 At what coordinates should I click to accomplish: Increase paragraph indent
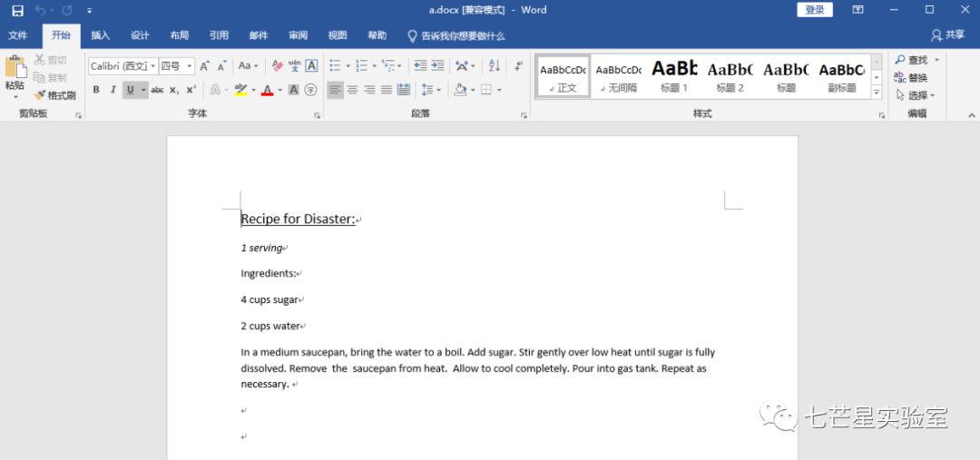[437, 65]
